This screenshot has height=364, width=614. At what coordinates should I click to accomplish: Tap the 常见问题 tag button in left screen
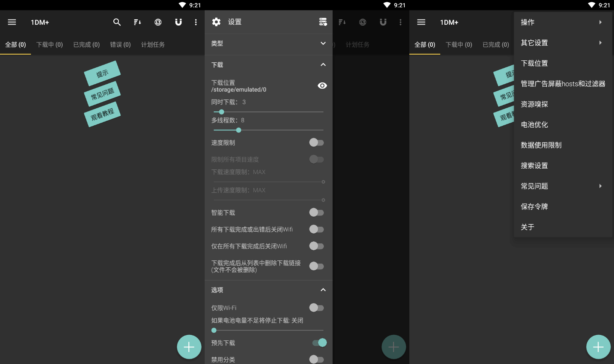[x=102, y=94]
